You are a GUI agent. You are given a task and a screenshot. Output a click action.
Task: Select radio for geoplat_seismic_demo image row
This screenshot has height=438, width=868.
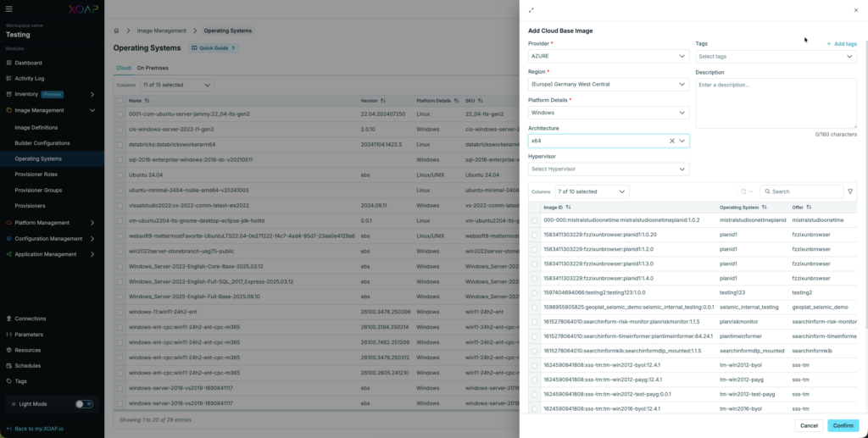click(534, 307)
